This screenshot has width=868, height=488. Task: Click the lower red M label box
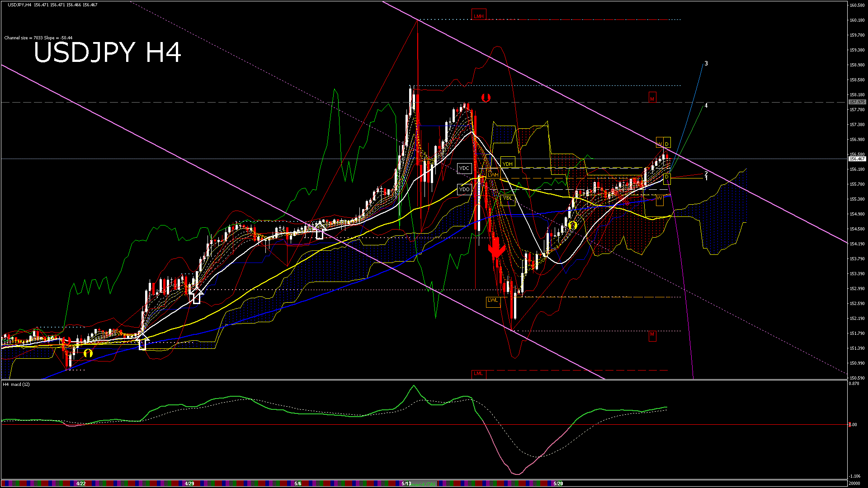(652, 335)
